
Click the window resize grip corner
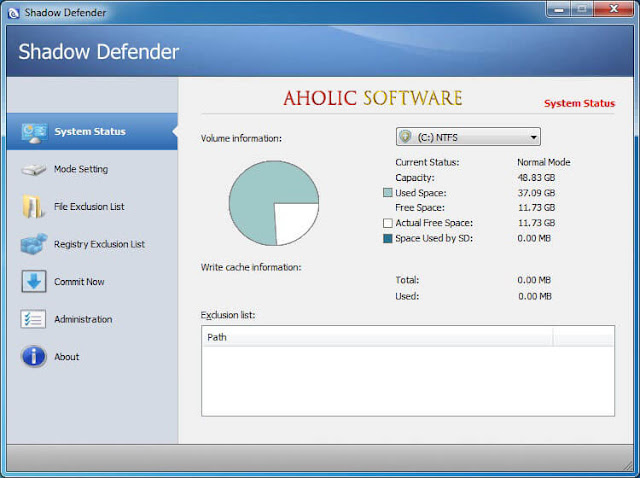coord(628,465)
